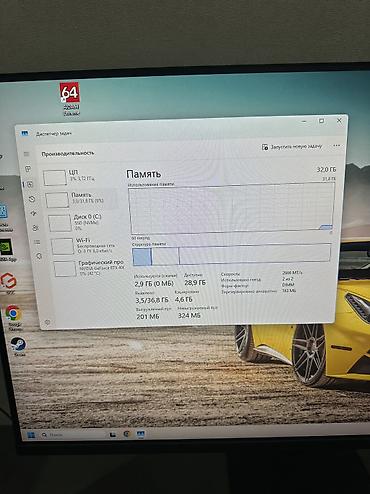Open the AIDA64 desktop shortcut
The width and height of the screenshot is (370, 494).
pos(70,99)
